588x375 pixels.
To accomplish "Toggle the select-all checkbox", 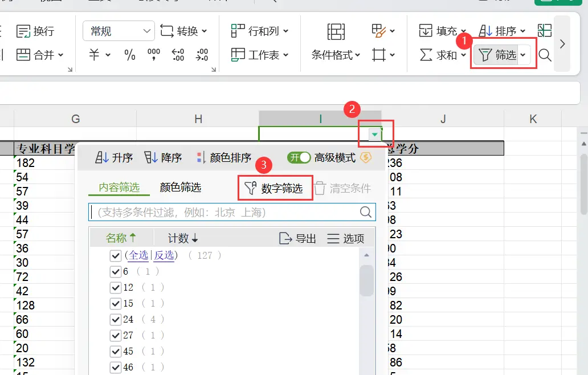I will 116,256.
